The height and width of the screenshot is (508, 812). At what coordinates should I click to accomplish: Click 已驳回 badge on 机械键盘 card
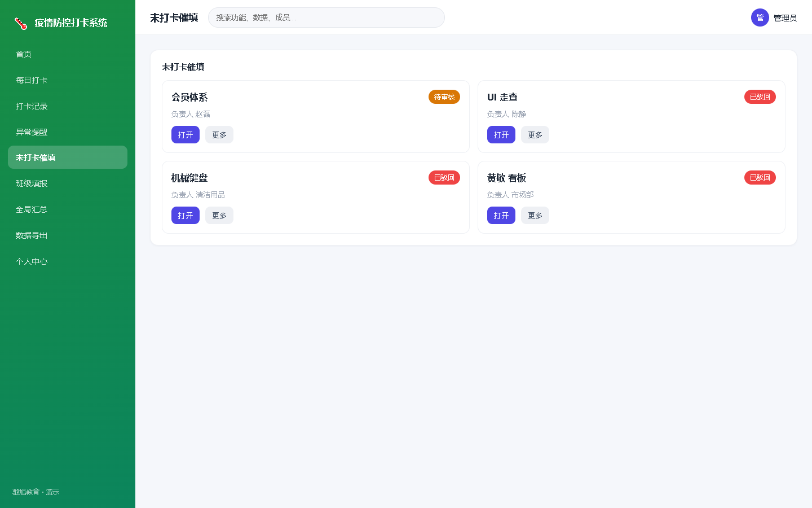point(444,178)
